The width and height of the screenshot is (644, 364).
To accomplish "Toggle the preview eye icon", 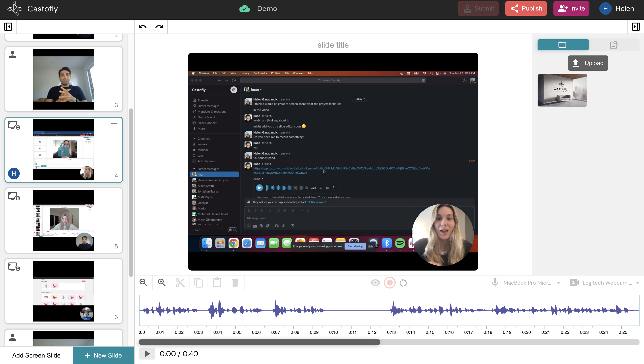I will (x=375, y=283).
